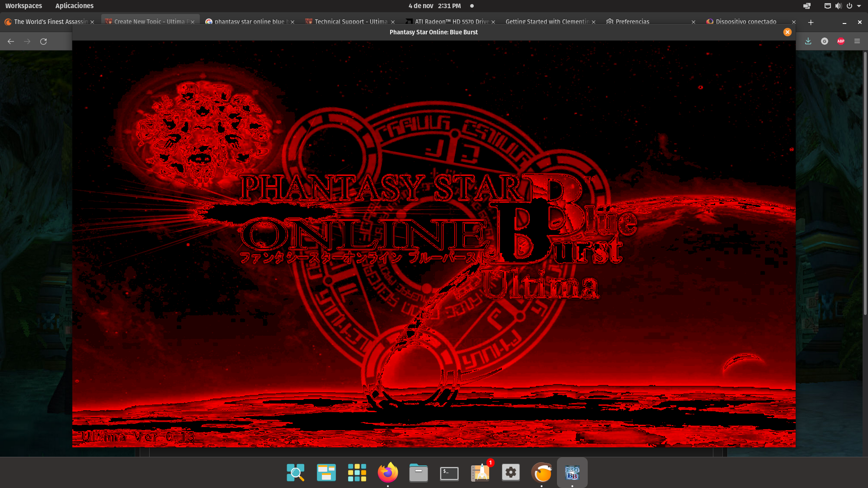Image resolution: width=868 pixels, height=488 pixels.
Task: Close the Phantasy Star Online game window
Action: coord(788,32)
